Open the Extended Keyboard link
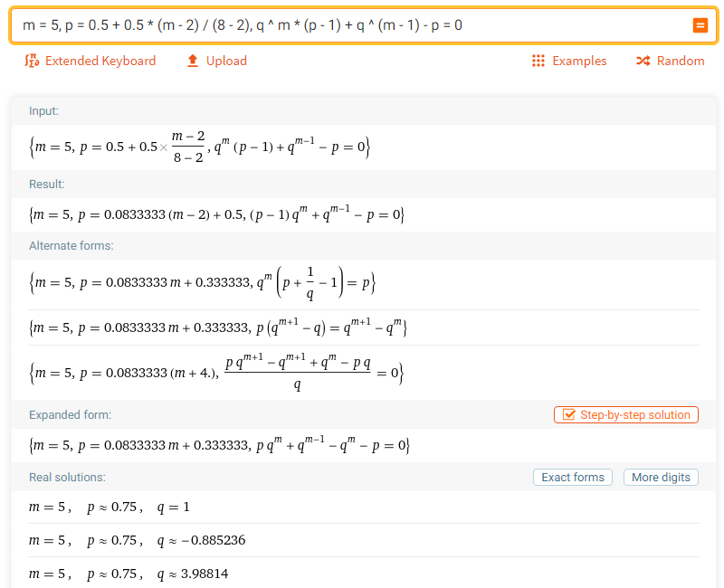The image size is (724, 588). click(100, 61)
